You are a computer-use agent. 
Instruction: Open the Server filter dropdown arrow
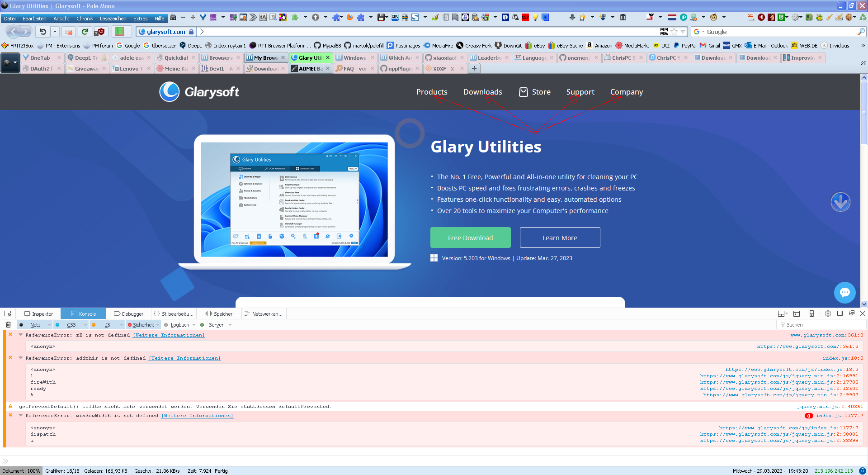click(x=230, y=325)
